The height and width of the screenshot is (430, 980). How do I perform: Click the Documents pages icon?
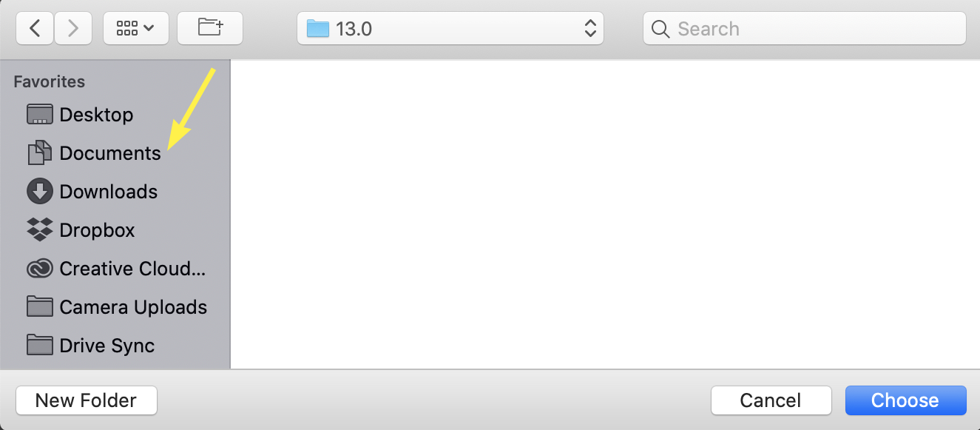pyautogui.click(x=40, y=153)
